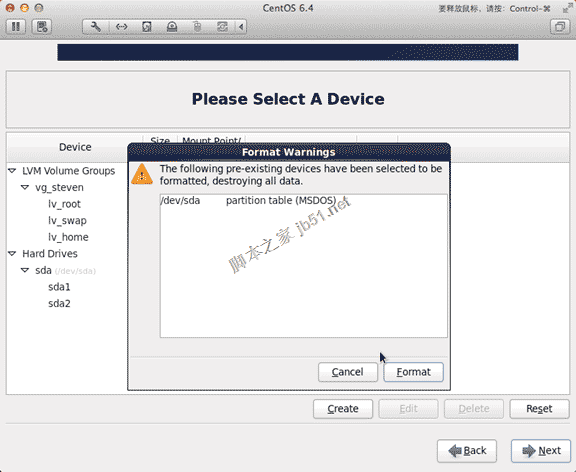
Task: Collapse sda drive node
Action: coord(25,270)
